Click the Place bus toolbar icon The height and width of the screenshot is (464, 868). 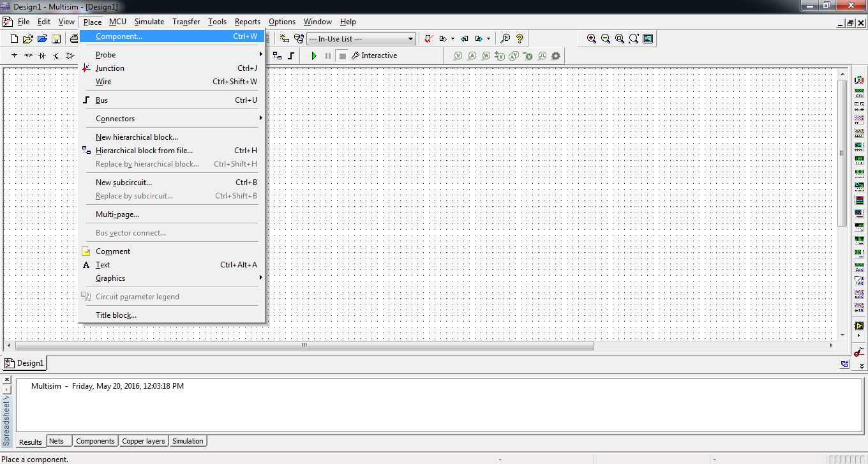(291, 56)
